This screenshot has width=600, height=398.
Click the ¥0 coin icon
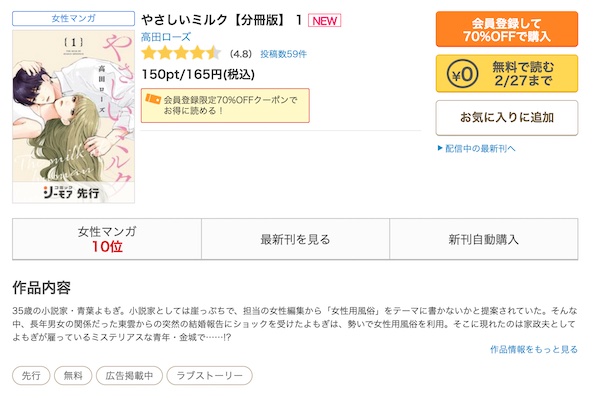pyautogui.click(x=462, y=74)
